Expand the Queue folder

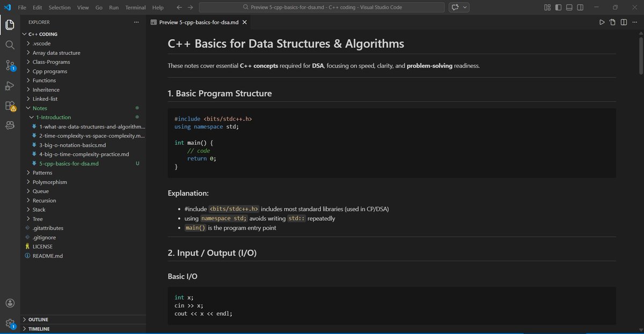point(83,191)
